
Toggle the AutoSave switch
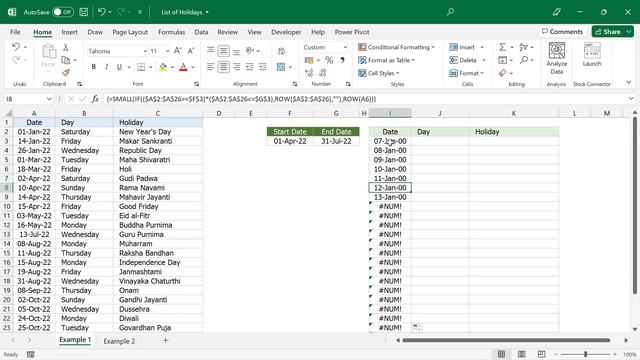pos(62,12)
